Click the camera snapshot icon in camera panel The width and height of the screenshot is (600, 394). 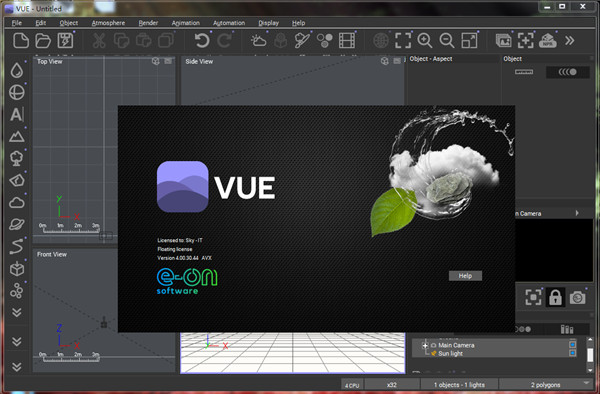pos(577,297)
